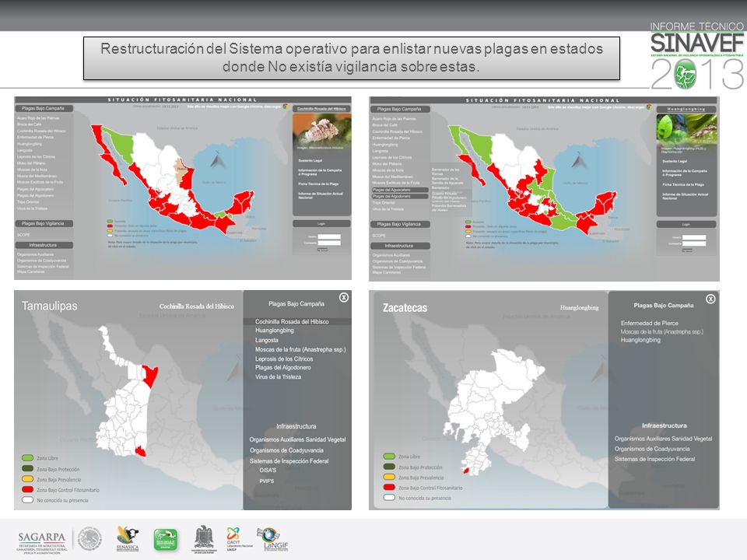Viewport: 747px width, 560px height.
Task: Select Langosta in Tamaulipas pest list
Action: pyautogui.click(x=267, y=340)
